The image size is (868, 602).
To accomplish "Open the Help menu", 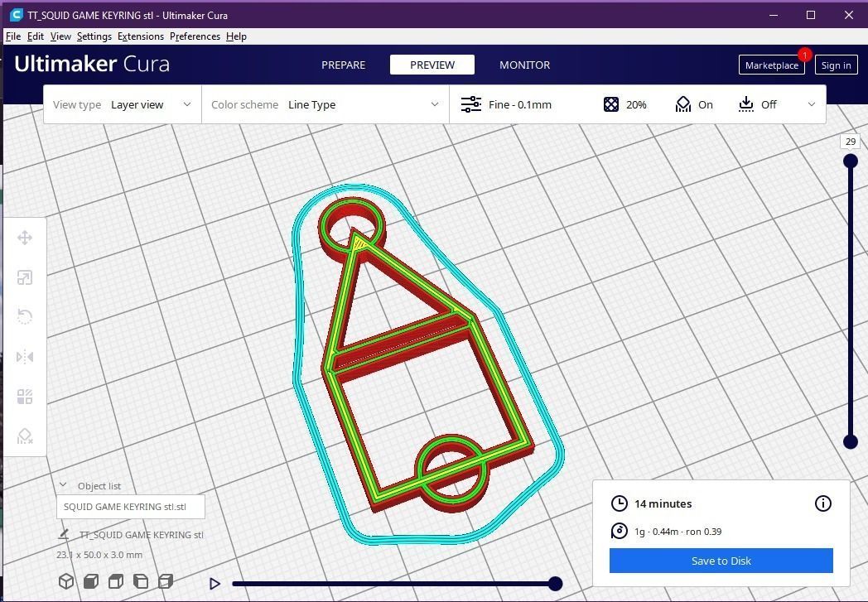I will 236,36.
